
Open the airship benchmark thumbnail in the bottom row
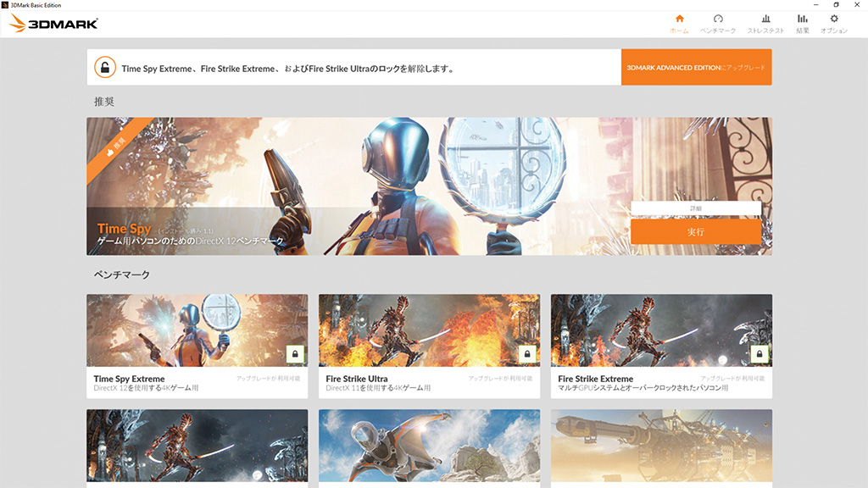[x=661, y=446]
